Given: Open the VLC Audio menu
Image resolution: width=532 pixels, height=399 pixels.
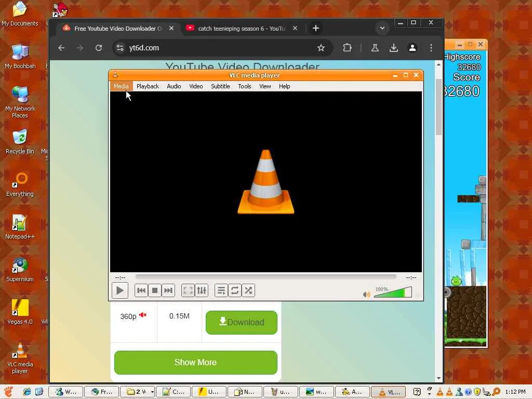Looking at the screenshot, I should (x=174, y=86).
